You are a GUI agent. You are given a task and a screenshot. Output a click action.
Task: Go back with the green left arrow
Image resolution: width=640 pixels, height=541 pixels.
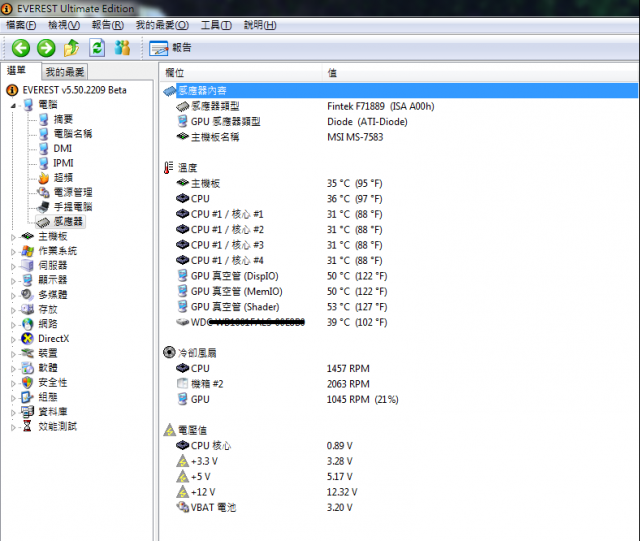21,48
